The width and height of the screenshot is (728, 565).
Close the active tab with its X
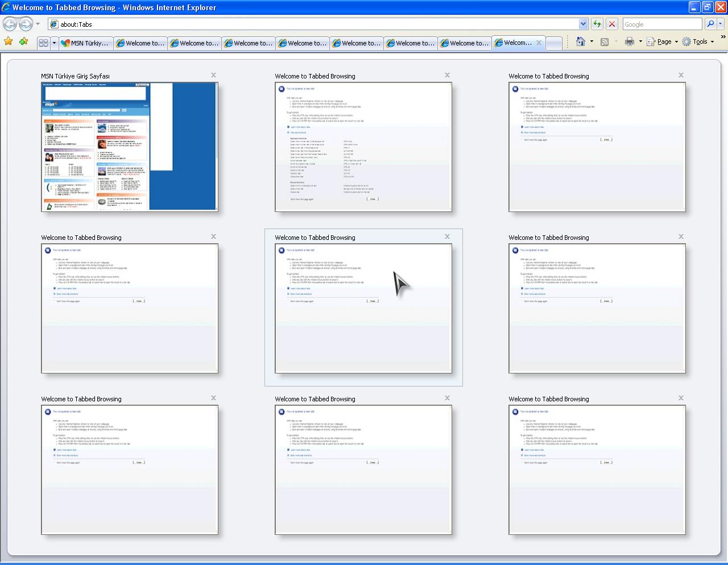pyautogui.click(x=539, y=43)
